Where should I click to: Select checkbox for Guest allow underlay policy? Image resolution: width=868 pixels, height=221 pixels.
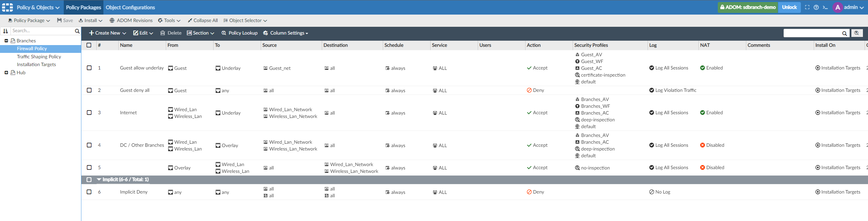89,68
